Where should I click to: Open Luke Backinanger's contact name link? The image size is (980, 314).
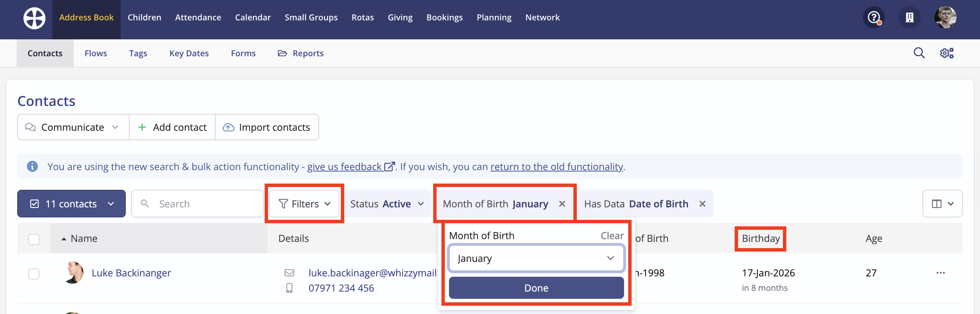(131, 273)
